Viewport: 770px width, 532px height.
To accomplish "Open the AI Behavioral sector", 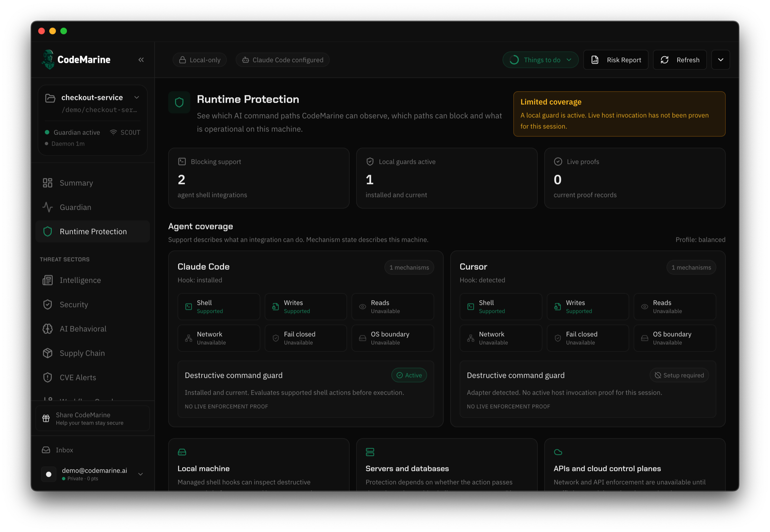I will tap(93, 329).
